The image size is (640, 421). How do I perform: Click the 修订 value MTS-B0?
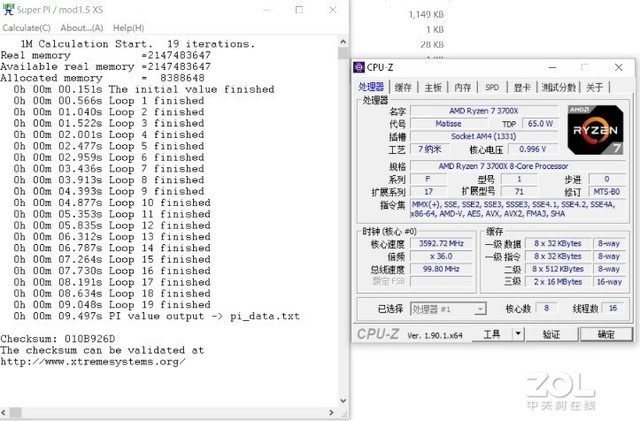(607, 192)
